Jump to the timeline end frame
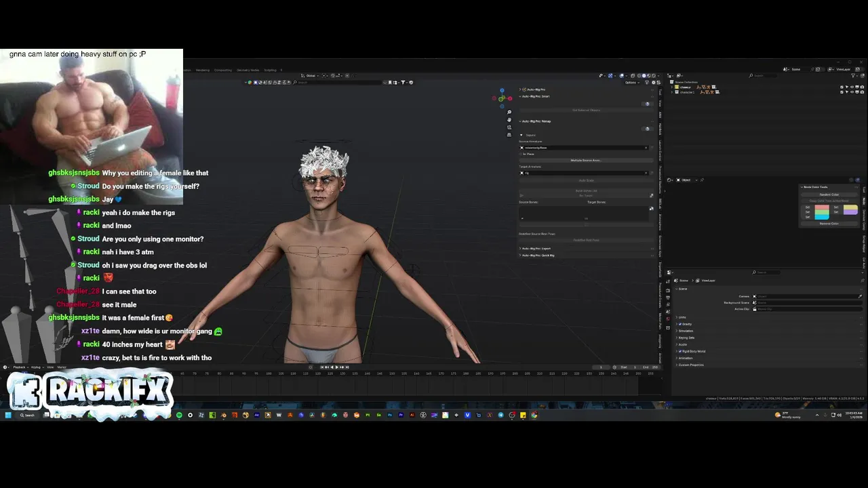 coord(347,367)
